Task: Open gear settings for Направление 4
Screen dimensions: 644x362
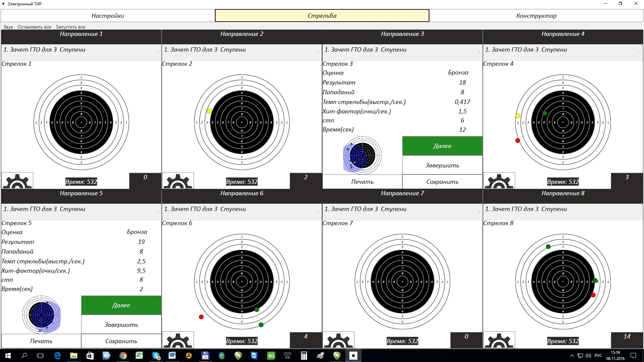Action: pos(499,181)
